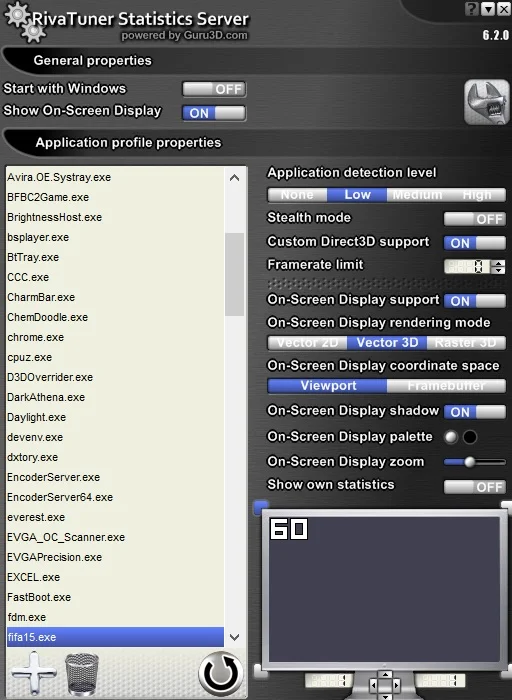Toggle Start with Windows switch

(x=214, y=89)
